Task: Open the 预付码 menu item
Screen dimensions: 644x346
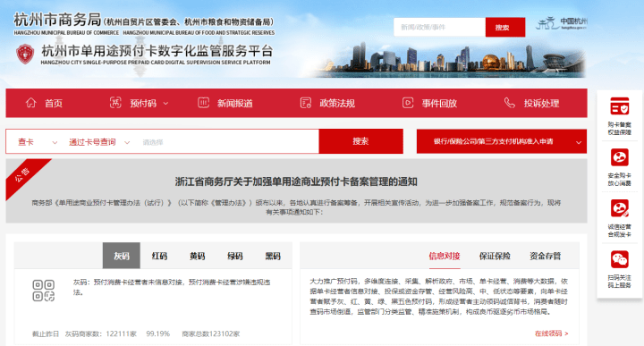Action: click(x=143, y=104)
